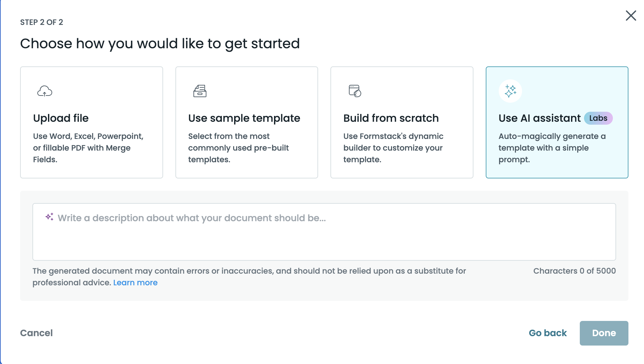
Task: Click the dynamic builder icon on Build from scratch
Action: pos(354,91)
